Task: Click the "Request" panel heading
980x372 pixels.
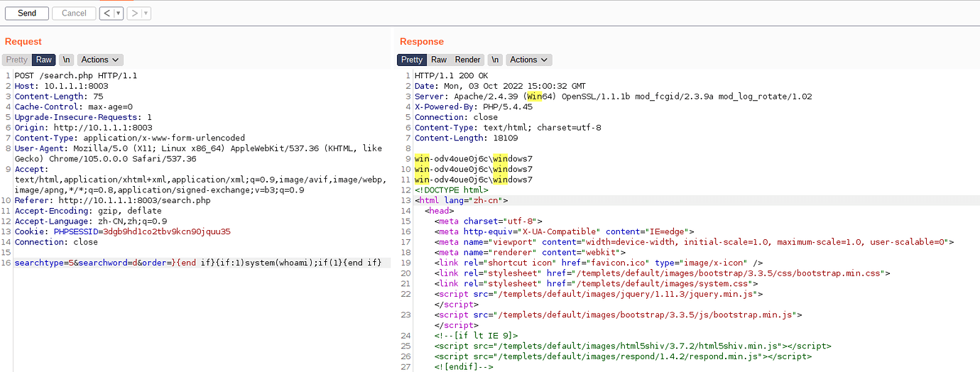Action: coord(23,41)
